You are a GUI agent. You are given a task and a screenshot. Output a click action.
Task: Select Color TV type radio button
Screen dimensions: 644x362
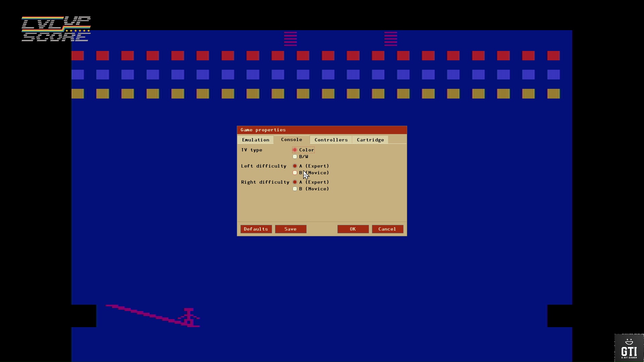click(303, 150)
